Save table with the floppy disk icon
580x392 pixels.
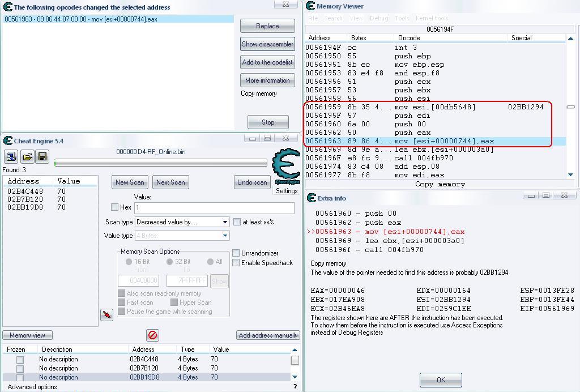(x=42, y=156)
